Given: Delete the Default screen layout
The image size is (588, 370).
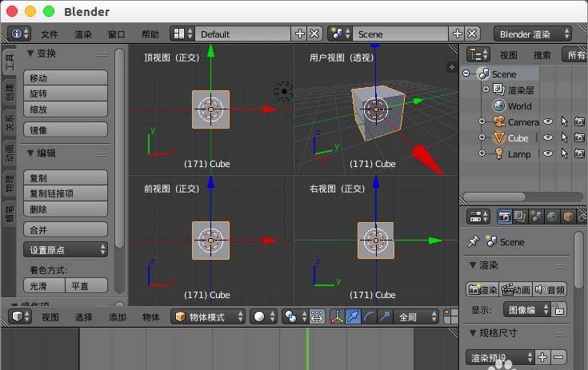Looking at the screenshot, I should [x=314, y=34].
